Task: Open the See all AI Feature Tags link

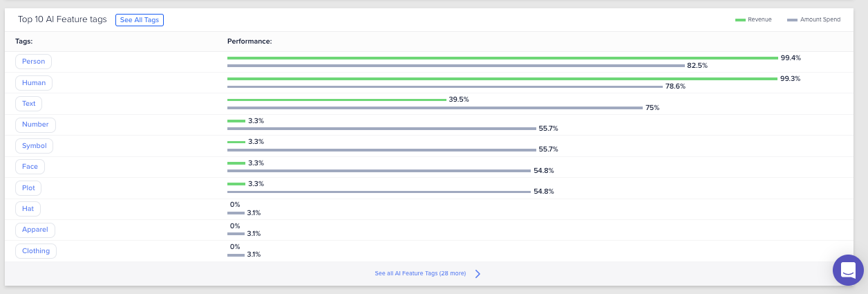Action: tap(420, 274)
